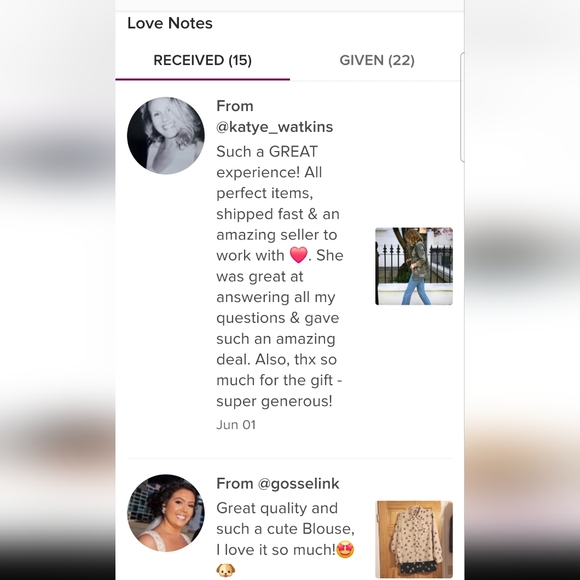Open the camo jacket listing thumbnail
This screenshot has width=580, height=580.
(414, 266)
